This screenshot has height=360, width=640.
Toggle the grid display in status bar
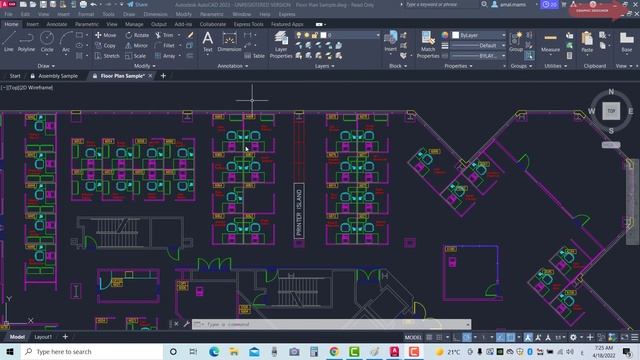click(429, 337)
